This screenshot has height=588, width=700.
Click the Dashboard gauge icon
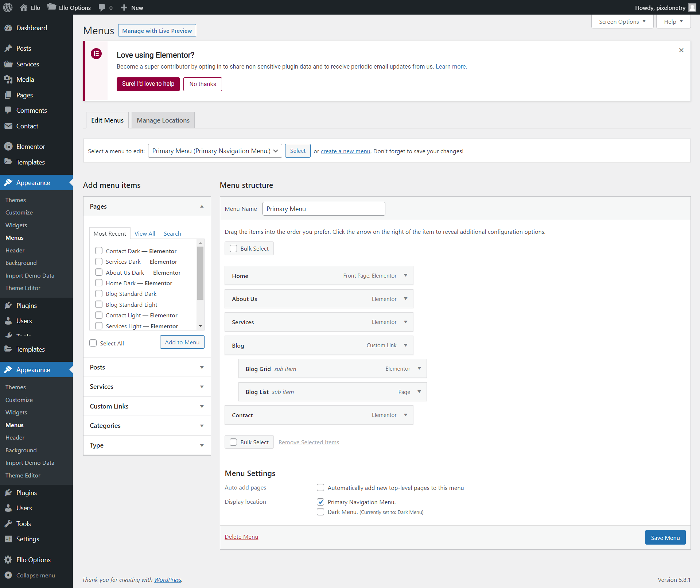(8, 28)
